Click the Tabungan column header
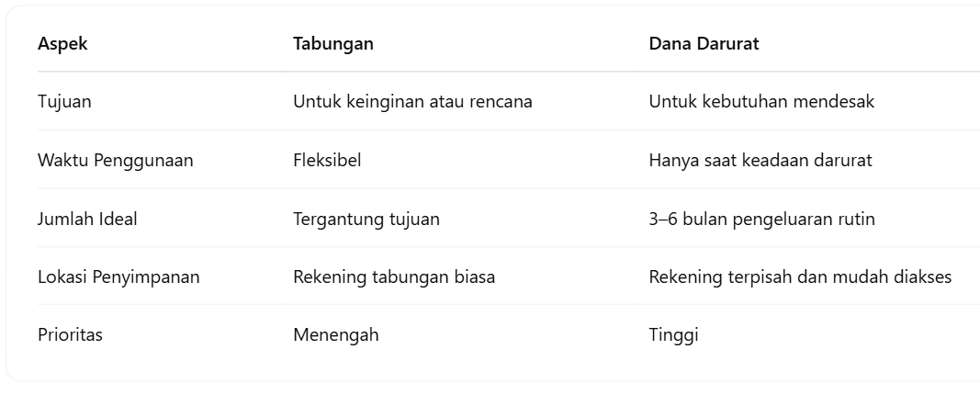980x406 pixels. [x=333, y=44]
